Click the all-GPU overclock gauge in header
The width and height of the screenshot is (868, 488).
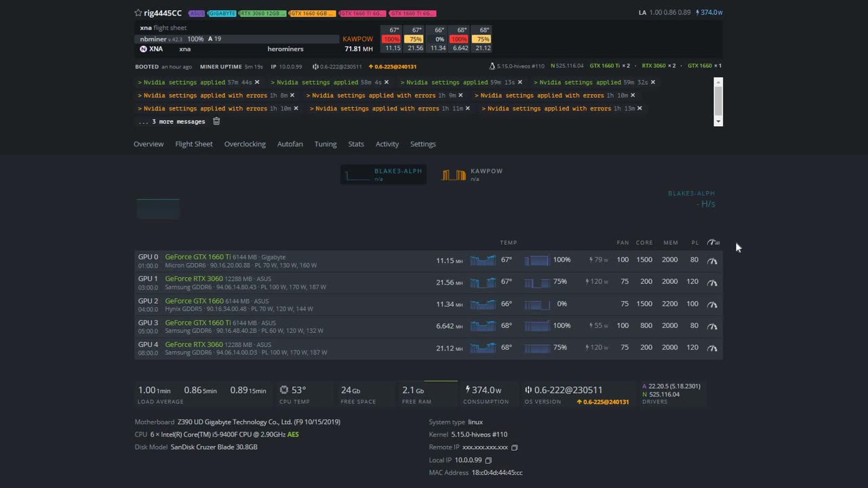pos(713,242)
